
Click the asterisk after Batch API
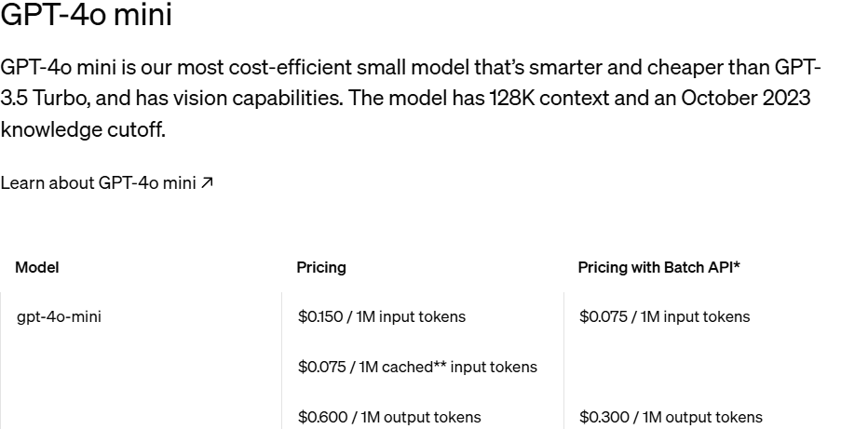coord(737,266)
